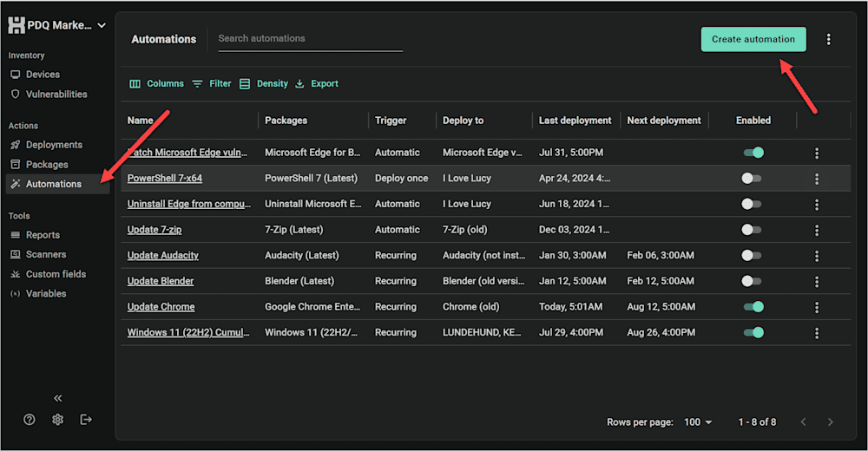Open the Filter panel

click(212, 83)
